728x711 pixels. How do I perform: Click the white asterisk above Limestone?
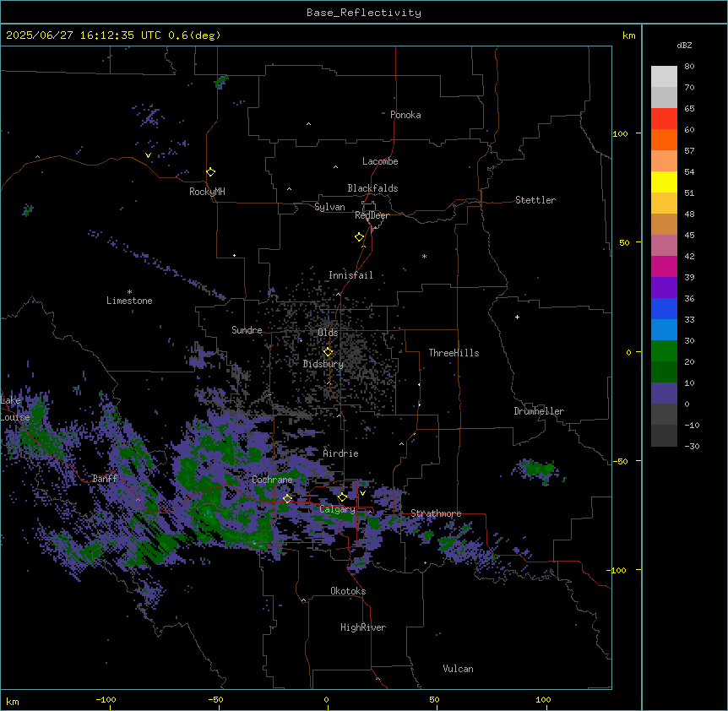tap(129, 292)
